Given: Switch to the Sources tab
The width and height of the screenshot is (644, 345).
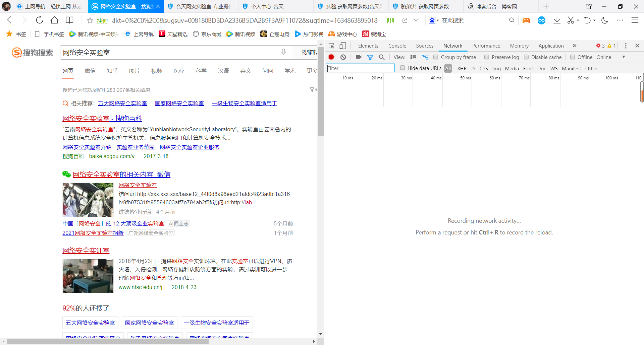Looking at the screenshot, I should [x=425, y=46].
